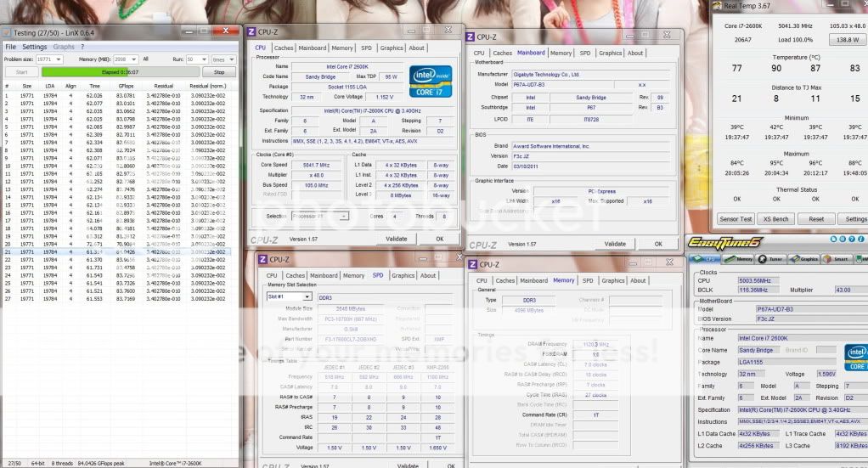
Task: Open the Graphics tab in Mainboard CPU-Z window
Action: click(x=610, y=53)
